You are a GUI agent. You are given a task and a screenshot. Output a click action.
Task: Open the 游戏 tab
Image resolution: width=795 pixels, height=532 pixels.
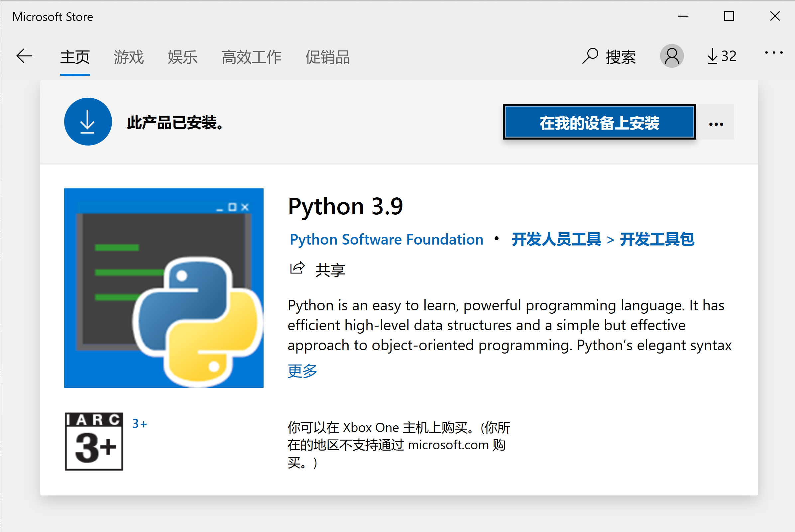tap(129, 57)
